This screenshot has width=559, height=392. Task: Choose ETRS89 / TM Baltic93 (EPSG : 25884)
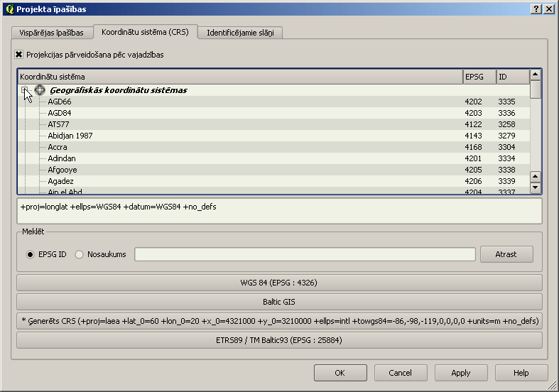[x=279, y=340]
